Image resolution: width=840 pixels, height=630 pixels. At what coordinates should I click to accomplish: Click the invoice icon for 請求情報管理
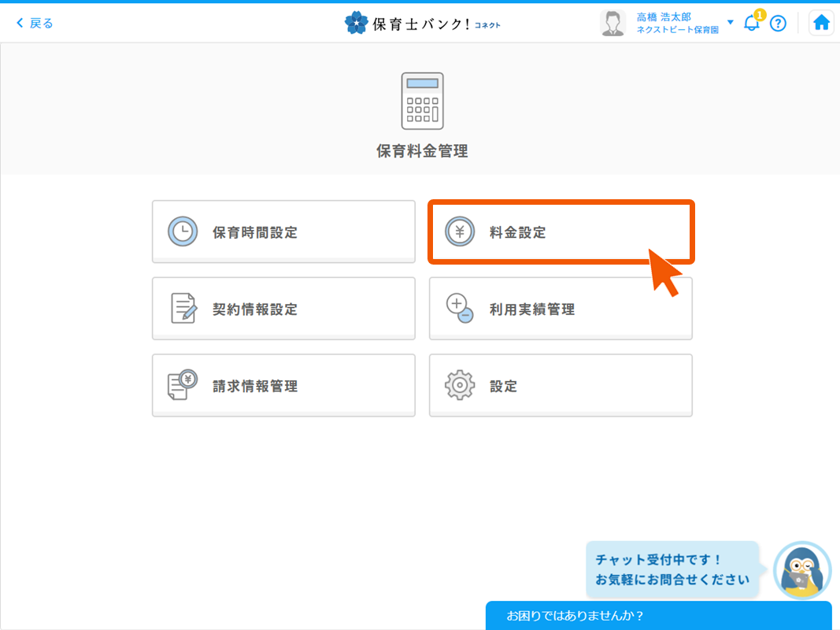[183, 385]
